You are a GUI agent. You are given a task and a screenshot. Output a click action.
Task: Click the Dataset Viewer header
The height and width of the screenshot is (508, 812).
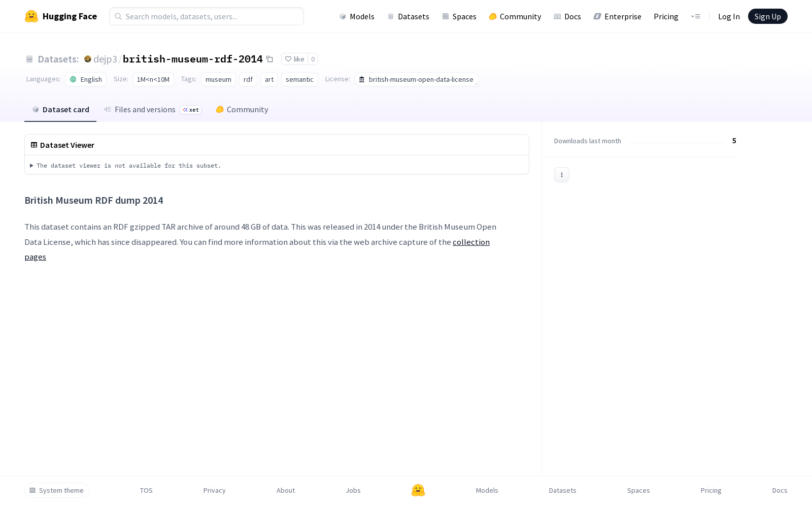tap(62, 145)
